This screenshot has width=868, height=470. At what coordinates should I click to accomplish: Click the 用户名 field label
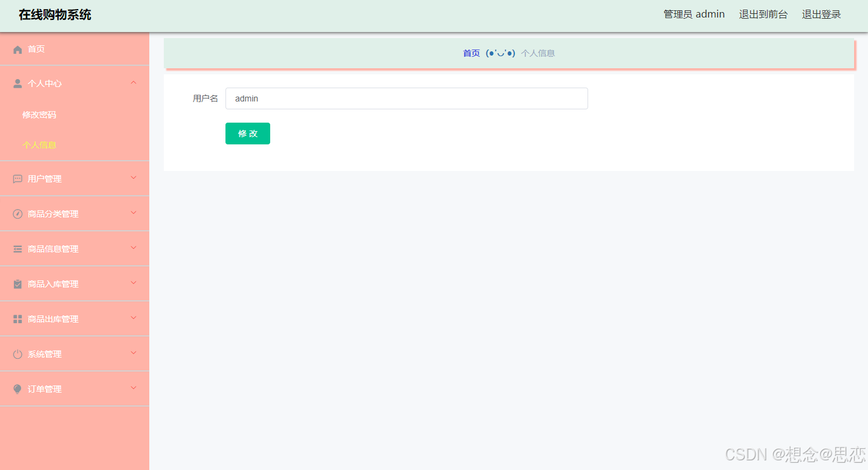coord(206,98)
